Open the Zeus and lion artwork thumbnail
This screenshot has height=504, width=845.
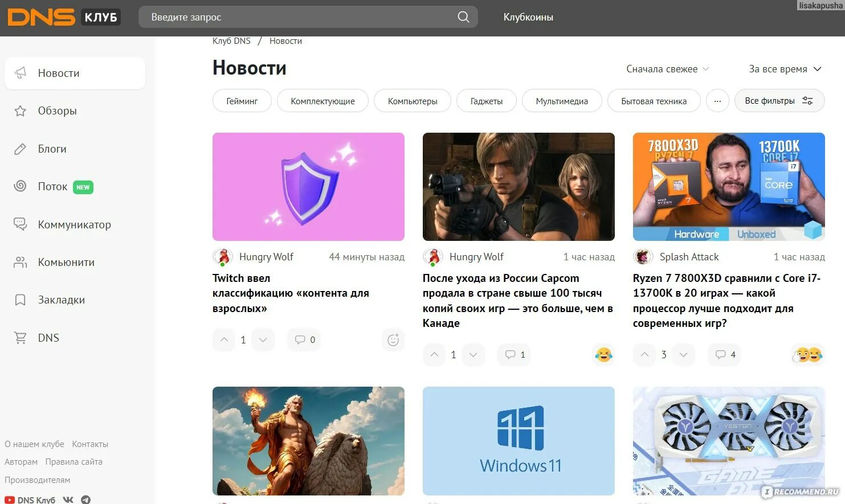click(x=308, y=441)
